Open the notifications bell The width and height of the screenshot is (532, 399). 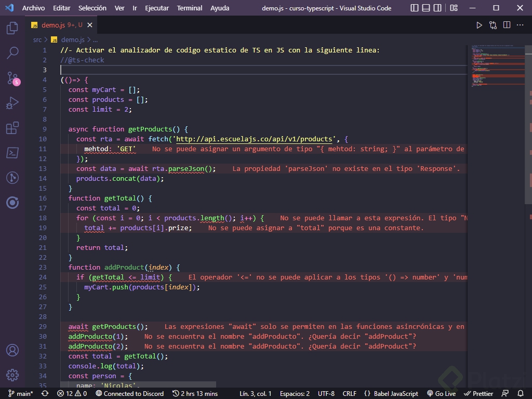[x=521, y=394]
